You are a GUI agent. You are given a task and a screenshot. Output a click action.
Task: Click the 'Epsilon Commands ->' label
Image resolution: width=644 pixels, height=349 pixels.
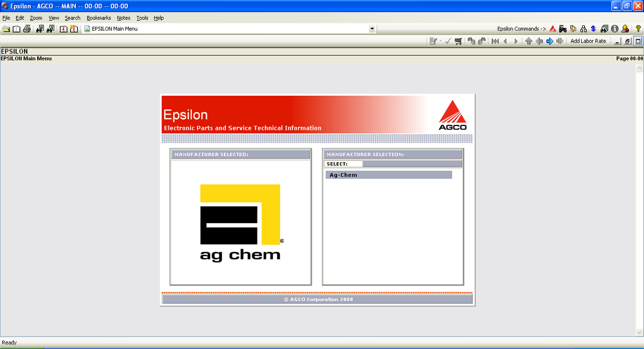point(522,29)
